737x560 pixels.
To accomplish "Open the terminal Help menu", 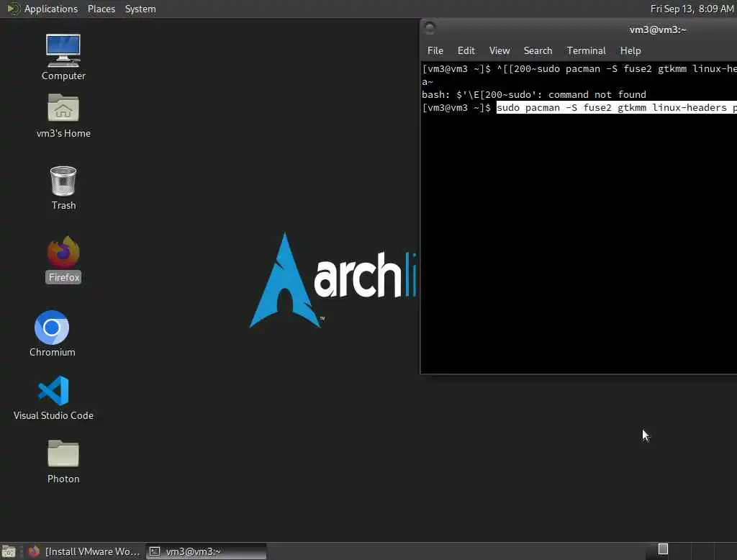I will click(630, 50).
